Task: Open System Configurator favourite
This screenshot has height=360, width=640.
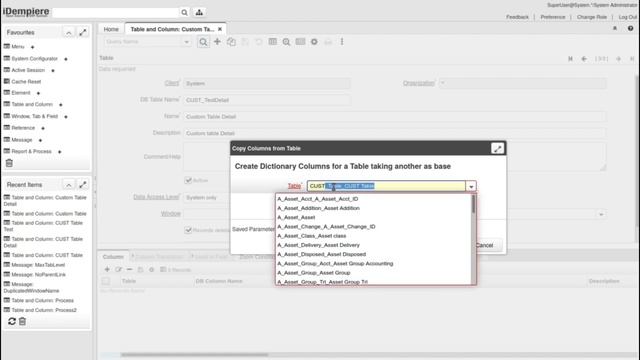Action: point(35,58)
